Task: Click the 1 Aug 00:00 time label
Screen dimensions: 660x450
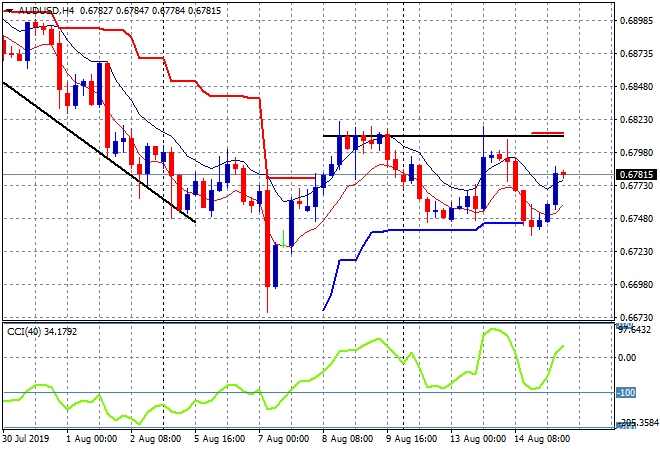Action: (x=91, y=439)
